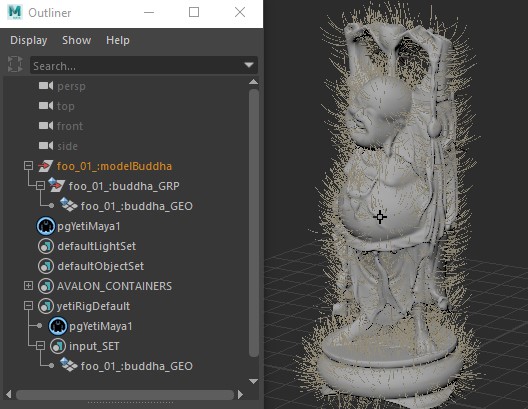
Task: Click the horizontal scrollbar thumb in Outliner
Action: 125,395
